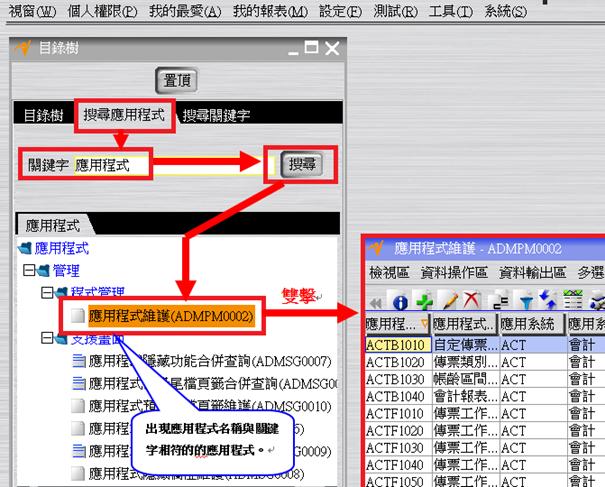Click the blue up-down arrows sort icon

546,300
